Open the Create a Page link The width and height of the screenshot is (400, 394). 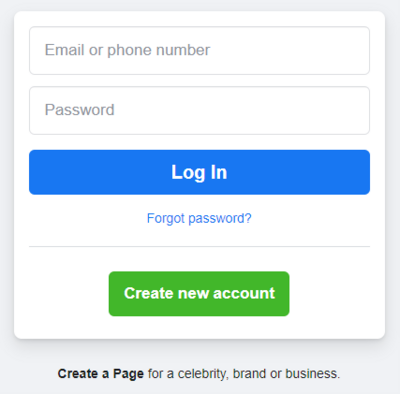[101, 374]
